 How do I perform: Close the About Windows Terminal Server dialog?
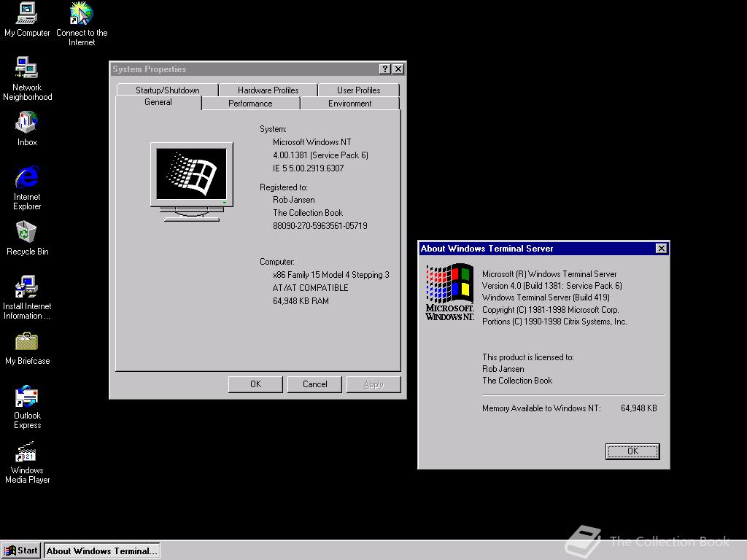(661, 249)
